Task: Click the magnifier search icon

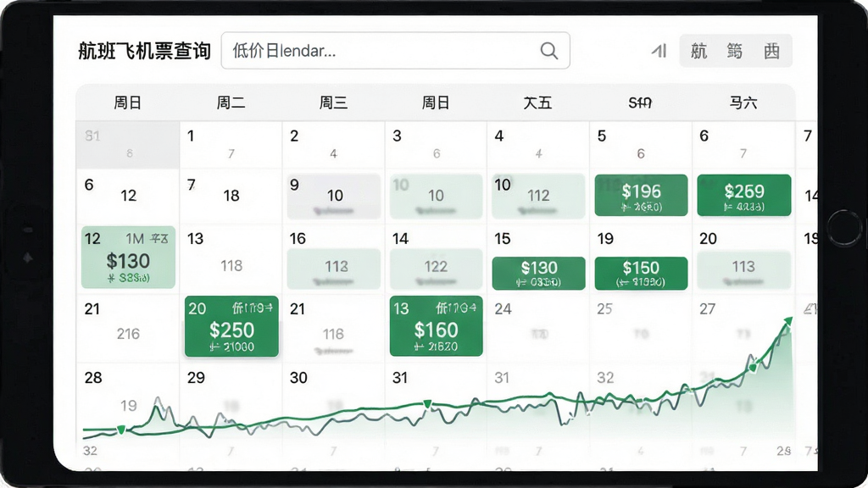Action: pos(548,51)
